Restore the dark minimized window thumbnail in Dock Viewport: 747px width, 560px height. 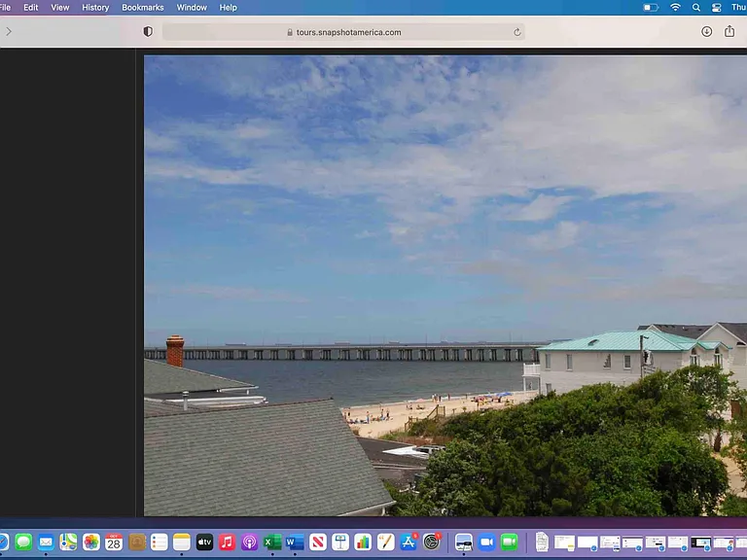click(x=700, y=542)
